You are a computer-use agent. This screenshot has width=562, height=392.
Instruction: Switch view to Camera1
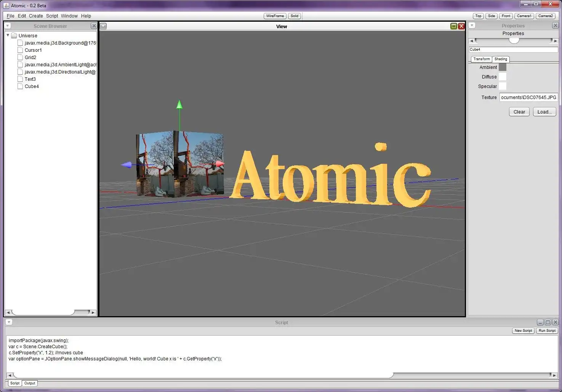524,16
